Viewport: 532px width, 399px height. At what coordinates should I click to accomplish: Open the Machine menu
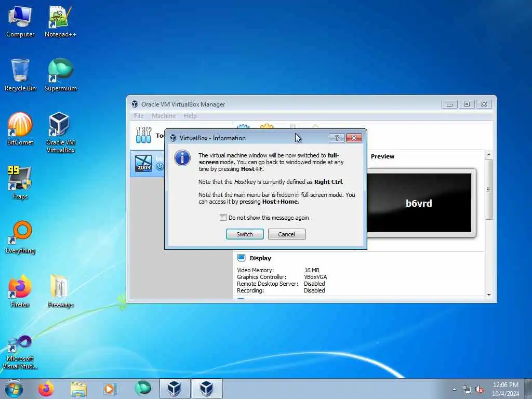point(164,116)
